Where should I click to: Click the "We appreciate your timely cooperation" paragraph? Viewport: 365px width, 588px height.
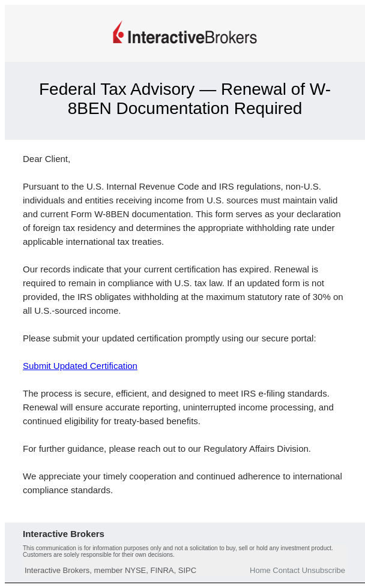click(x=182, y=483)
